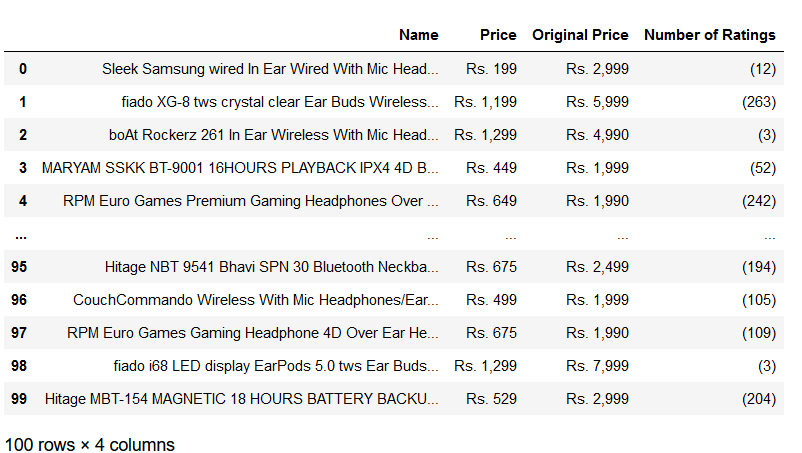Click the CouchCommando Wireless product name
Image resolution: width=802 pixels, height=453 pixels.
(x=256, y=300)
